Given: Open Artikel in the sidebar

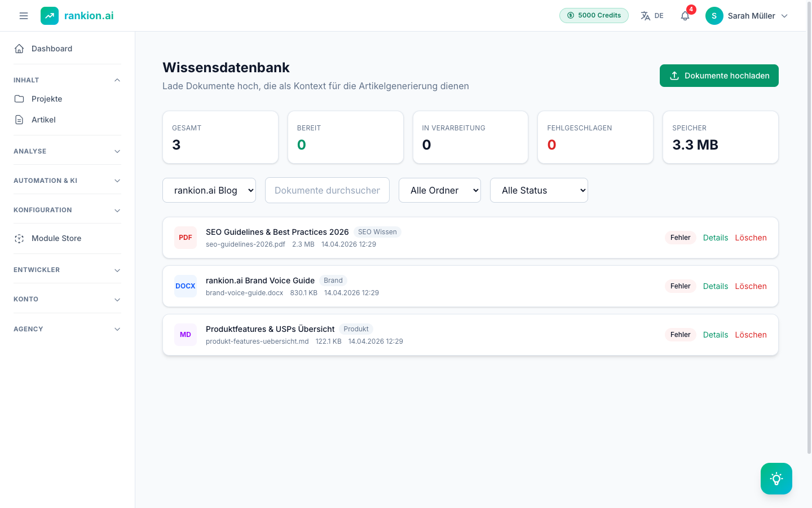Looking at the screenshot, I should click(68, 120).
